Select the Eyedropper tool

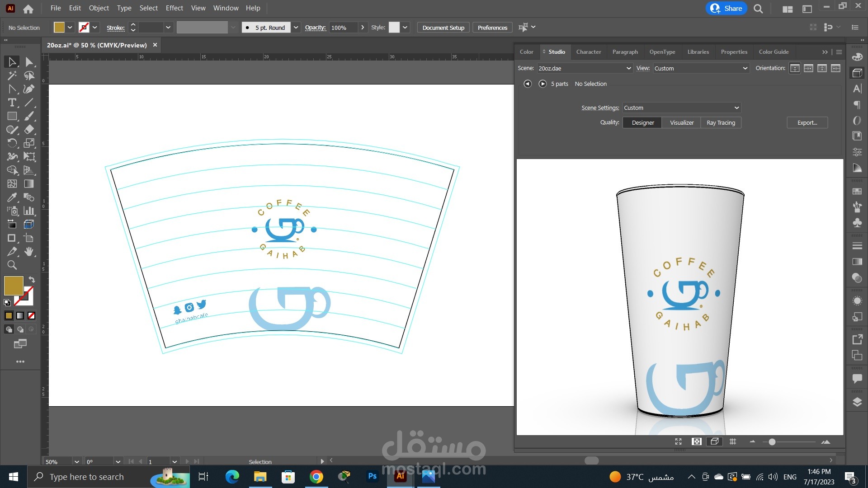12,197
